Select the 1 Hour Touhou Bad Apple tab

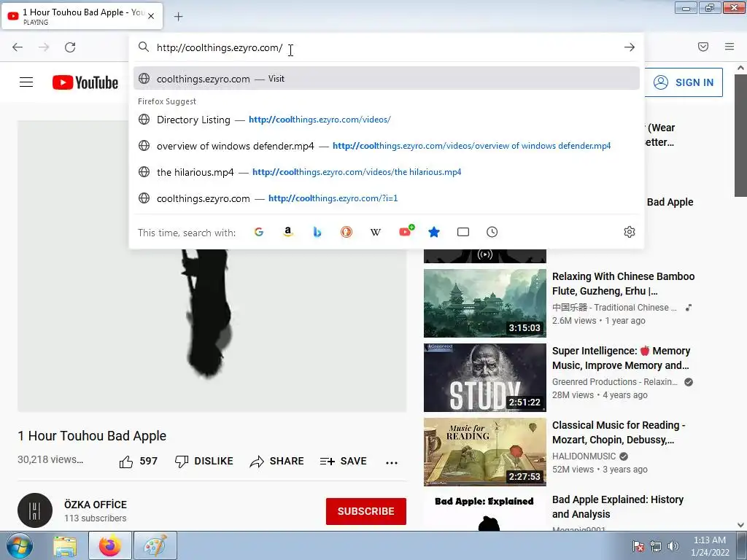point(82,16)
